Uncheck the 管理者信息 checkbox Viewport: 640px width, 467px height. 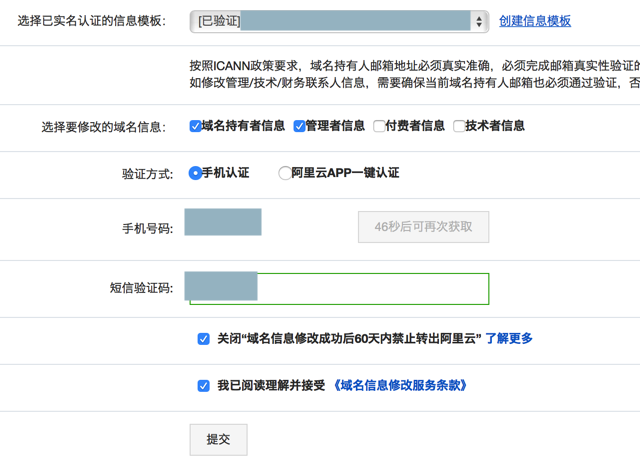[x=299, y=127]
